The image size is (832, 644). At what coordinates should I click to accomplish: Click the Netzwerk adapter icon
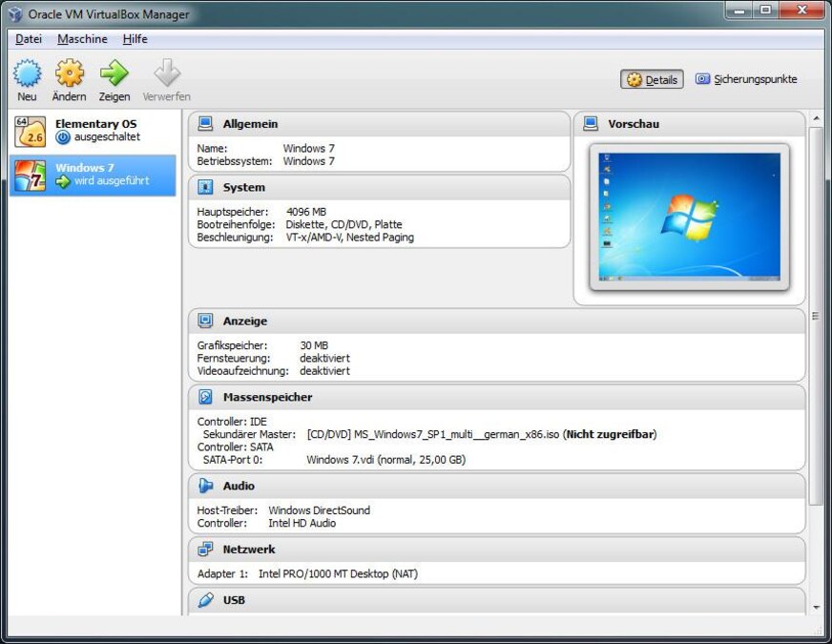(204, 549)
